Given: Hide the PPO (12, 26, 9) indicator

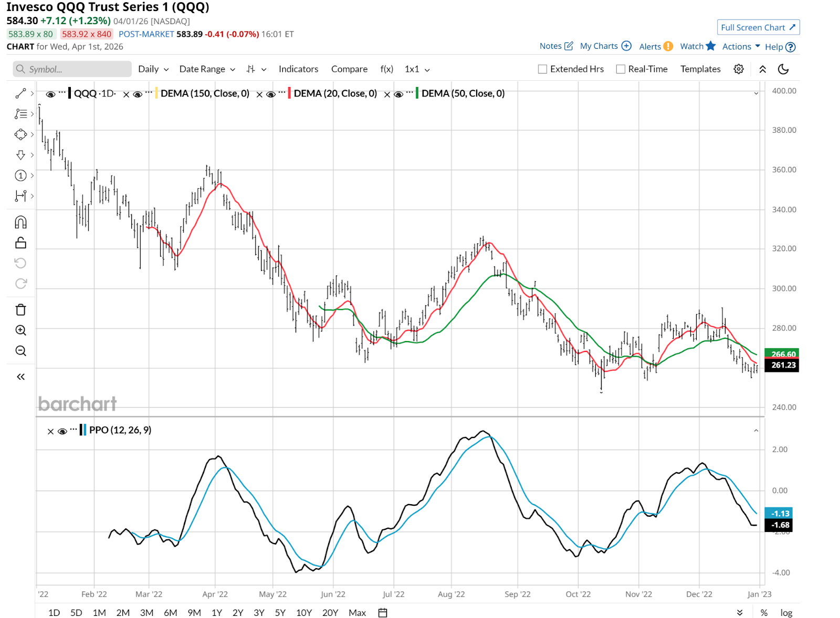Looking at the screenshot, I should coord(62,431).
